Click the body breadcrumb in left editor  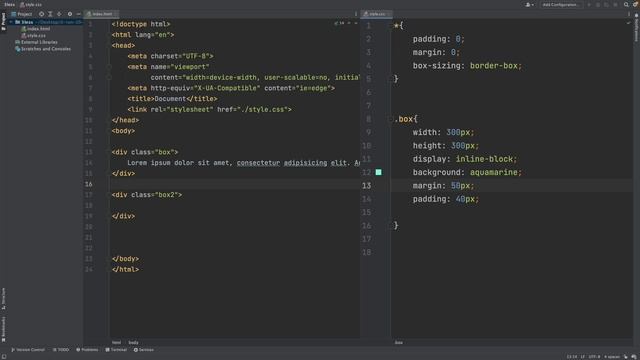point(133,342)
